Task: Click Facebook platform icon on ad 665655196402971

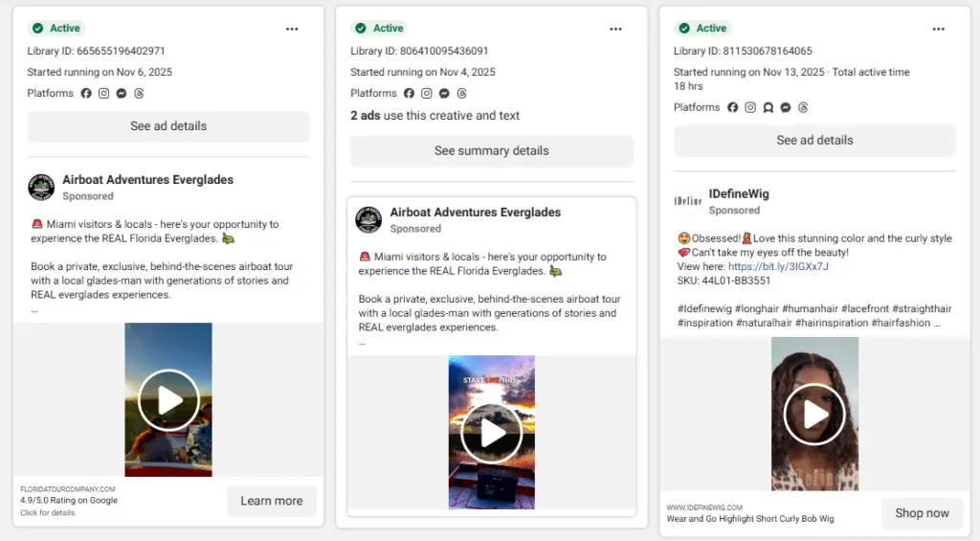Action: click(x=86, y=93)
